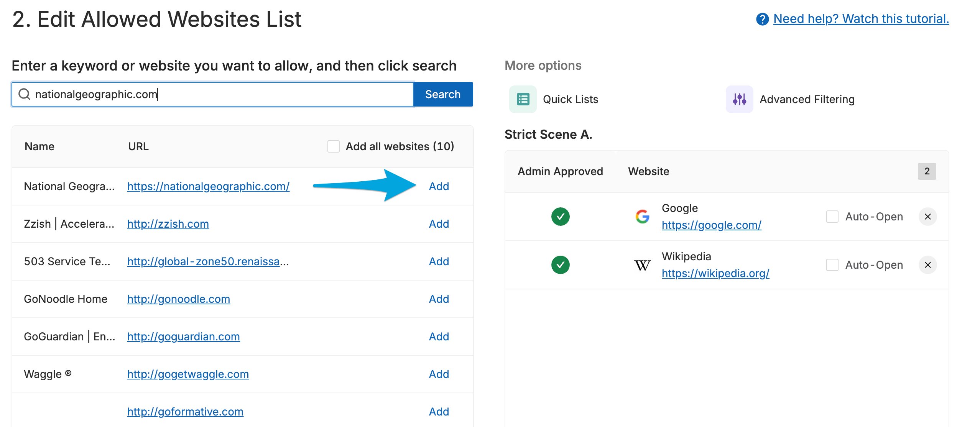The height and width of the screenshot is (427, 980).
Task: Click the Google logo icon
Action: pyautogui.click(x=642, y=217)
